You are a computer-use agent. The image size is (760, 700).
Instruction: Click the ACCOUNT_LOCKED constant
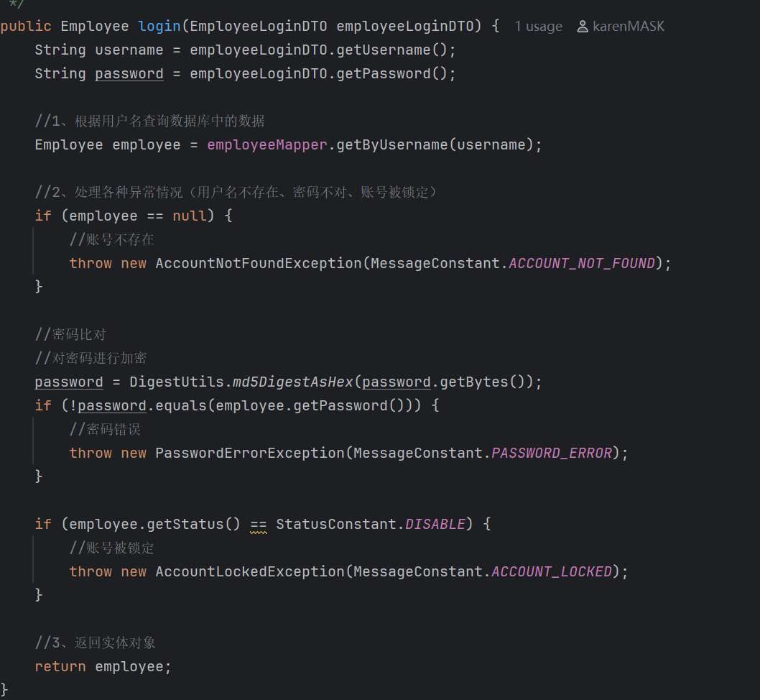pyautogui.click(x=552, y=572)
